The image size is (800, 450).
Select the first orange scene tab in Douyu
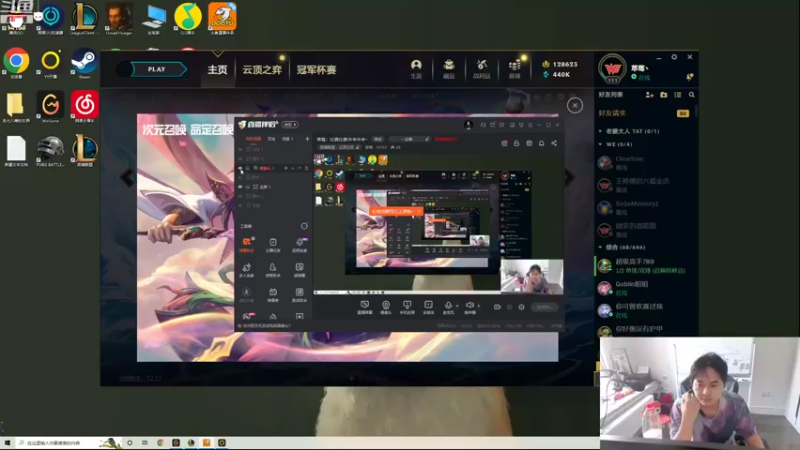coord(253,139)
